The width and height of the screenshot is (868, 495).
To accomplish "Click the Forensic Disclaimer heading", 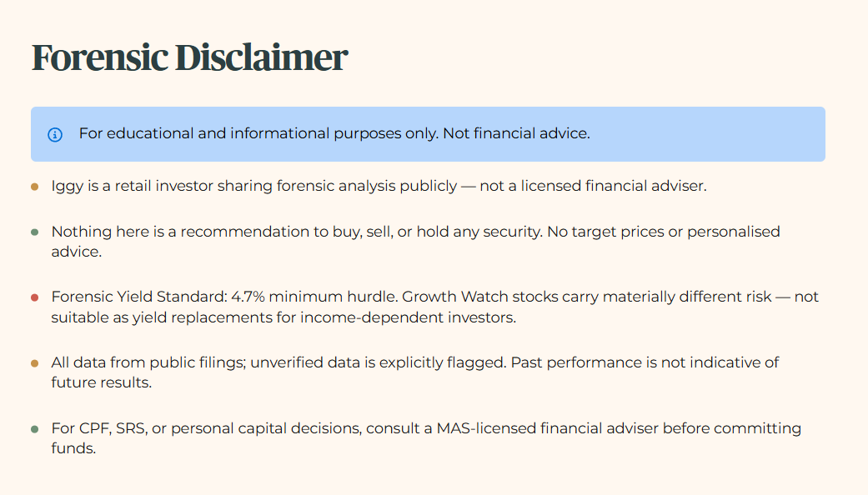I will [x=189, y=57].
